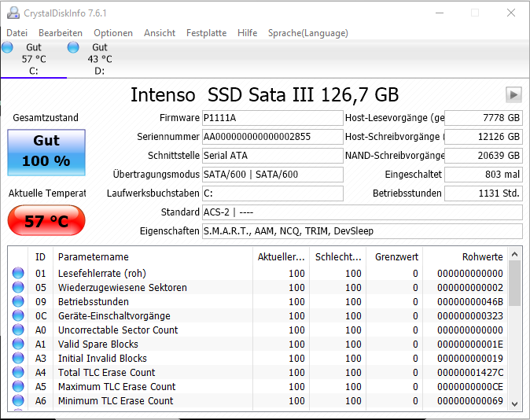This screenshot has height=420, width=530.
Task: Select the Valid Spare Blocks attribute name
Action: point(98,344)
